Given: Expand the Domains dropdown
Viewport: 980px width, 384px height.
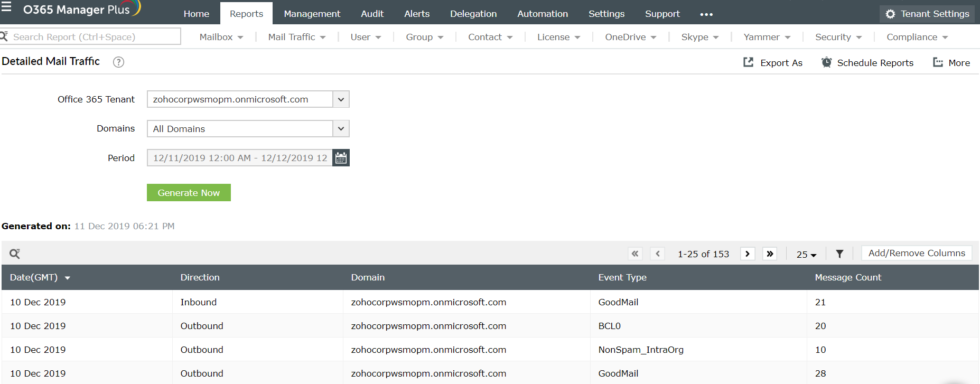Looking at the screenshot, I should pos(341,129).
